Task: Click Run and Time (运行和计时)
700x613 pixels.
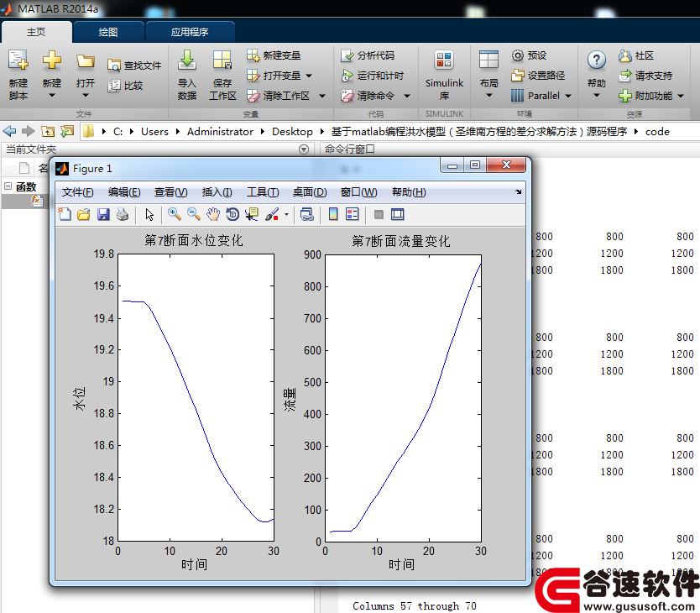Action: pyautogui.click(x=372, y=76)
